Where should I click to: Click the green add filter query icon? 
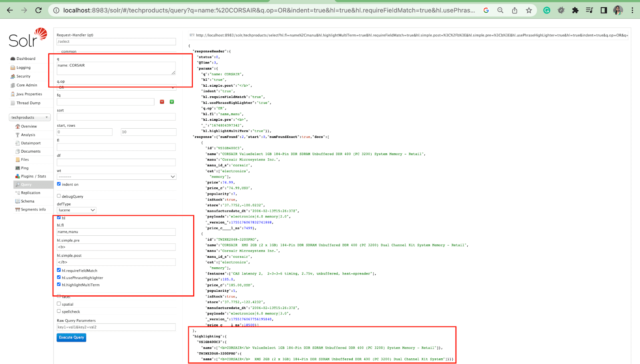pyautogui.click(x=172, y=102)
